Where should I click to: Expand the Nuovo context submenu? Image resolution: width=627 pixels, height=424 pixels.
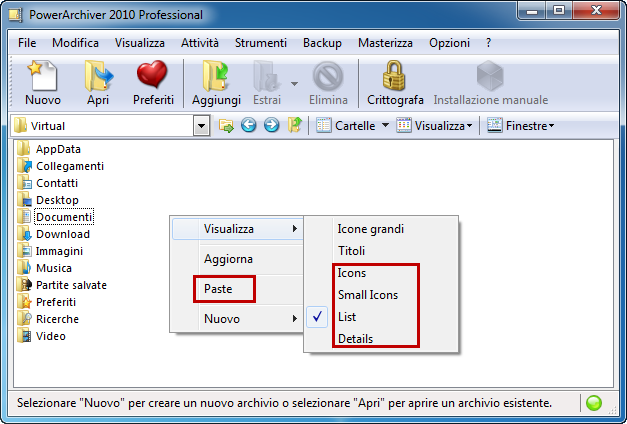click(295, 318)
